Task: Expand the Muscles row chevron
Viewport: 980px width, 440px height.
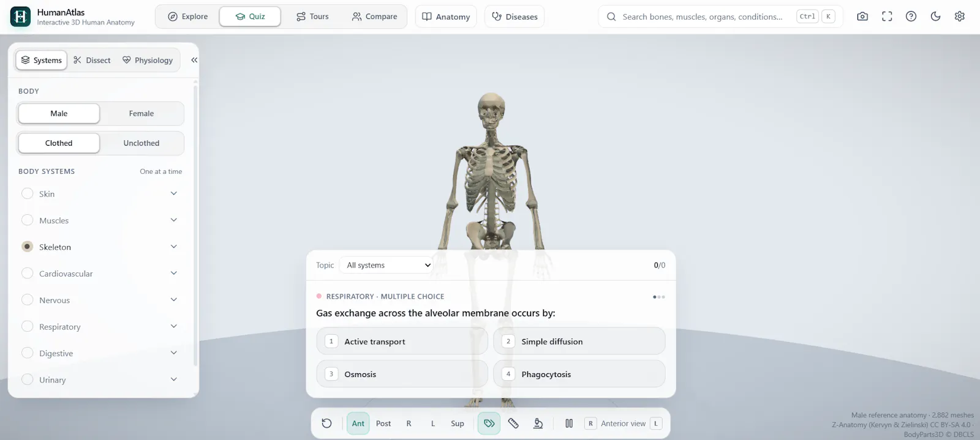Action: click(x=174, y=220)
